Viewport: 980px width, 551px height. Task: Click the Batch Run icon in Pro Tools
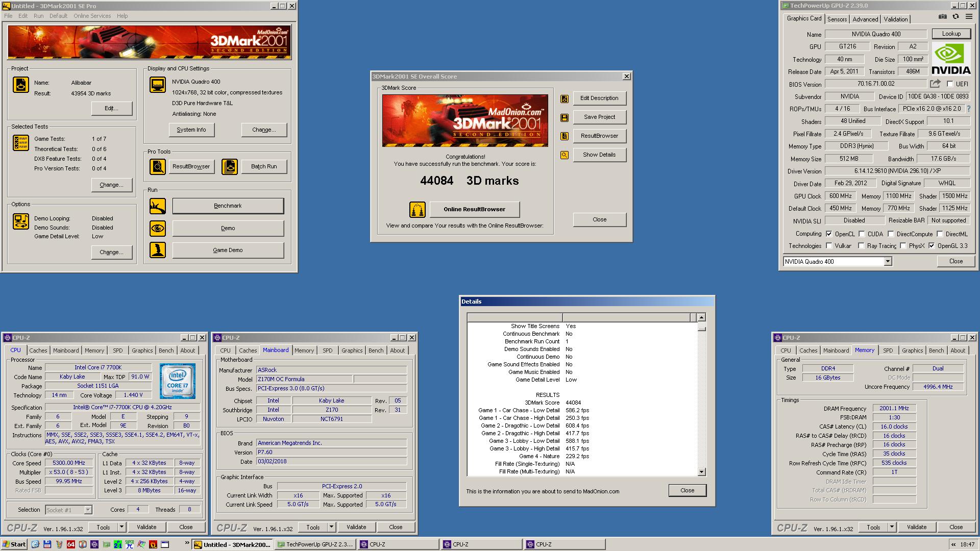230,167
